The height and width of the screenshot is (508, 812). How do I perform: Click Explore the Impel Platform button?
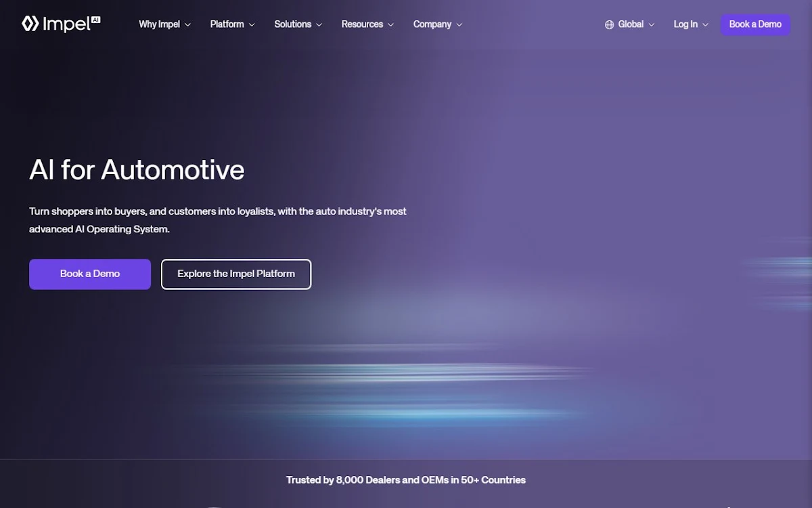tap(236, 274)
